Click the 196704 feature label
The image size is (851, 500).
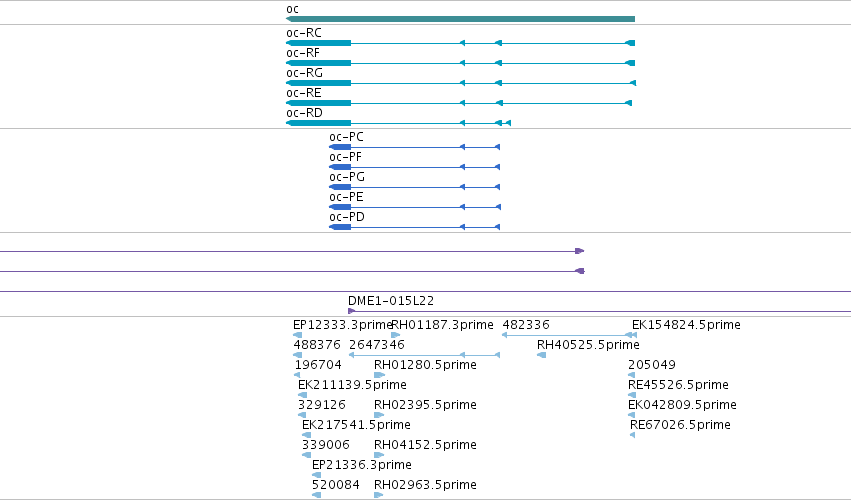coord(318,365)
